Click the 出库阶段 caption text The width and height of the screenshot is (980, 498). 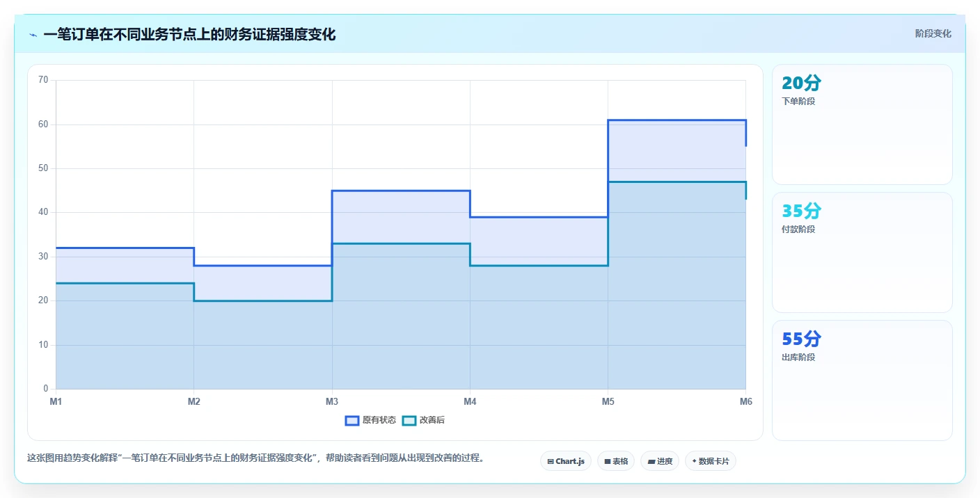tap(798, 358)
